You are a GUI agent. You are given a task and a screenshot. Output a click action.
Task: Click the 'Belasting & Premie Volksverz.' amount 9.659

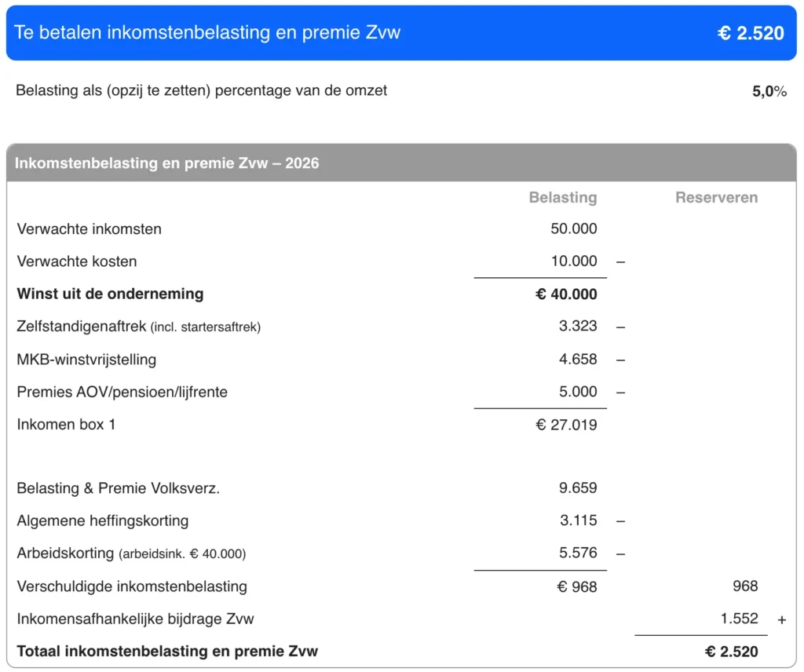point(578,488)
